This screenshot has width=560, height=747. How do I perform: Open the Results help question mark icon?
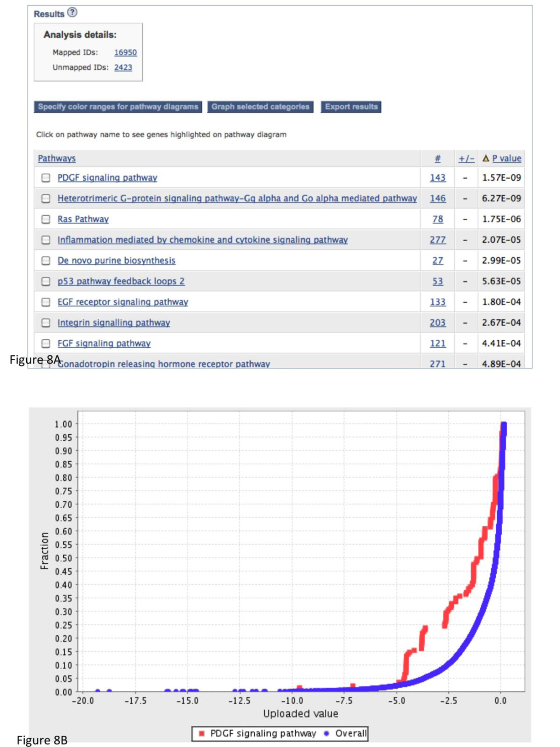72,12
